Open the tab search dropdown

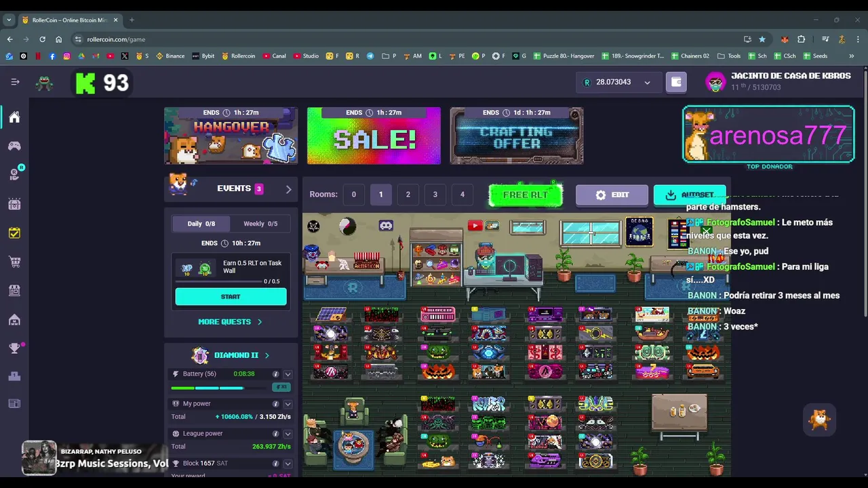tap(9, 20)
